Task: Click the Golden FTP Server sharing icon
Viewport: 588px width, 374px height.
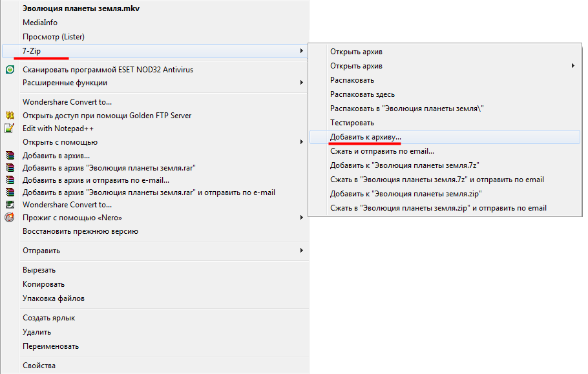Action: [x=10, y=115]
